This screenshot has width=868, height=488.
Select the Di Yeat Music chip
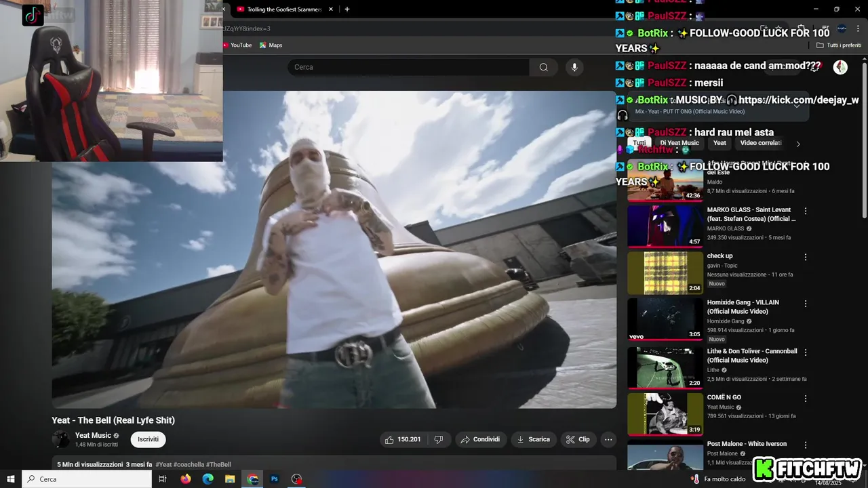point(679,143)
